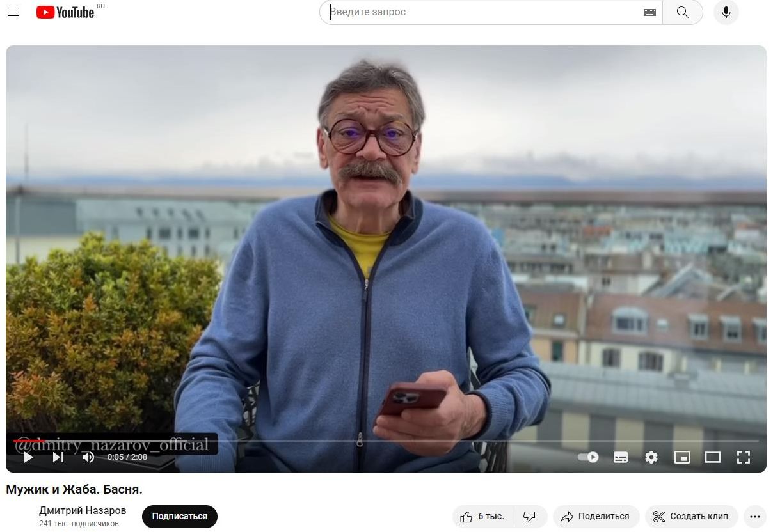Click the 241 тыс. подписчиков subscriber count
Viewport: 773px width, 532px height.
(79, 524)
